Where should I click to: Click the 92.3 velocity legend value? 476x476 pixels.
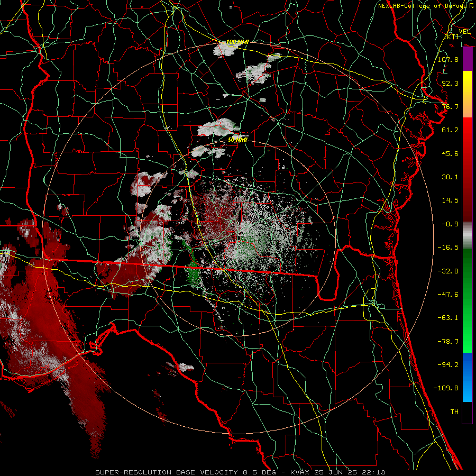point(450,83)
